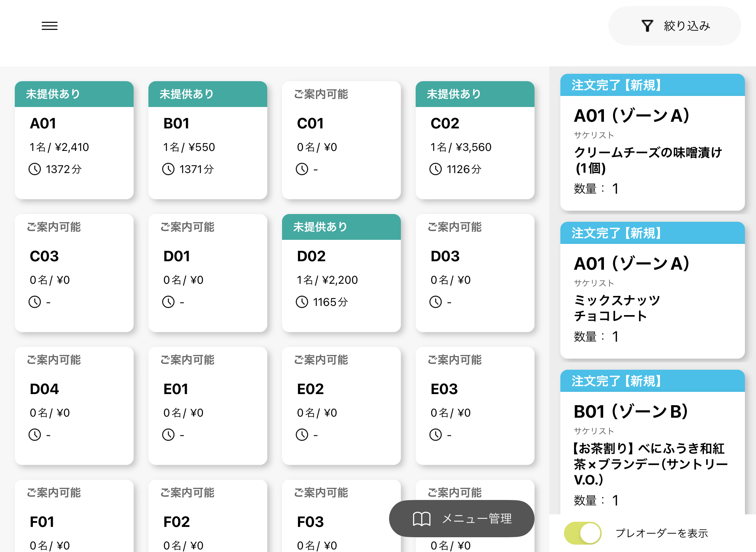Screen dimensions: 756x552
Task: Open the メニュー管理 button
Action: point(461,518)
